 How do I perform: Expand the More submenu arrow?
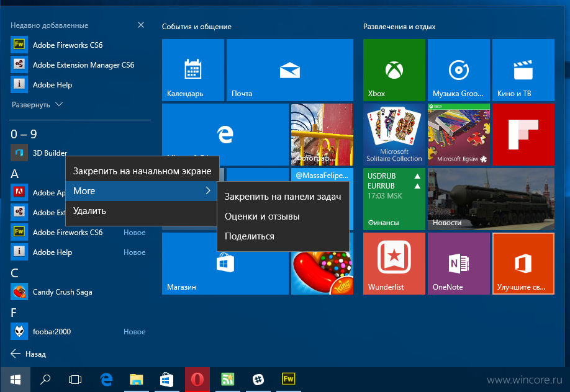point(208,191)
